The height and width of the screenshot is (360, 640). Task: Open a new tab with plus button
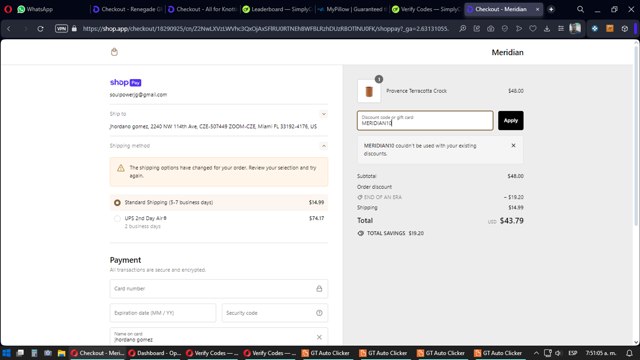[x=551, y=9]
